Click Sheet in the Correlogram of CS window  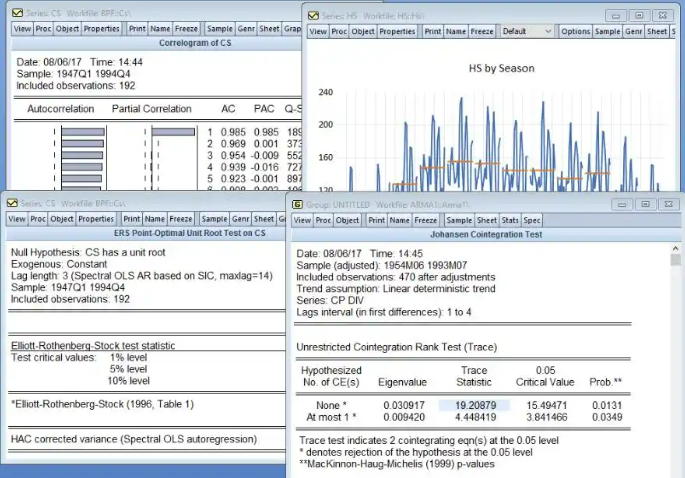(269, 29)
